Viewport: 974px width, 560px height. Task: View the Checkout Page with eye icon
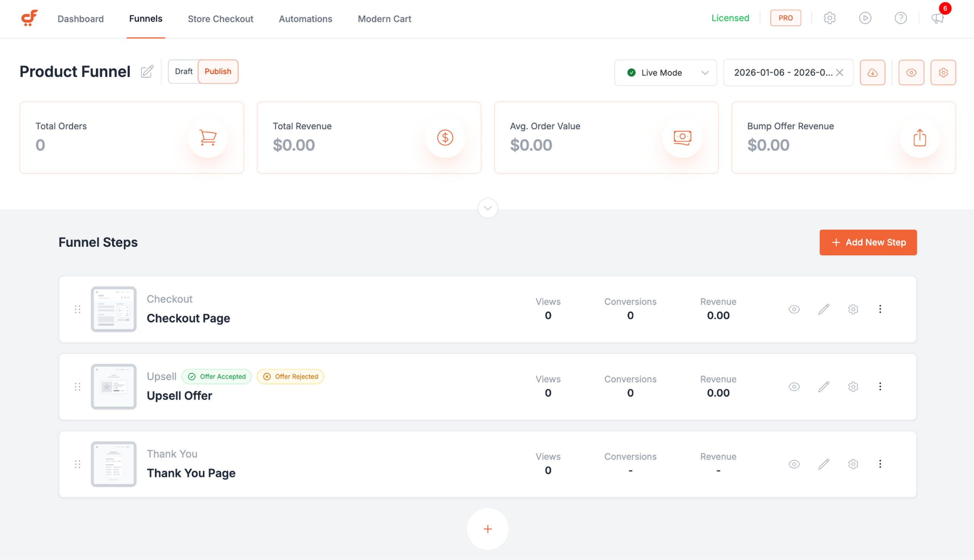(x=794, y=309)
